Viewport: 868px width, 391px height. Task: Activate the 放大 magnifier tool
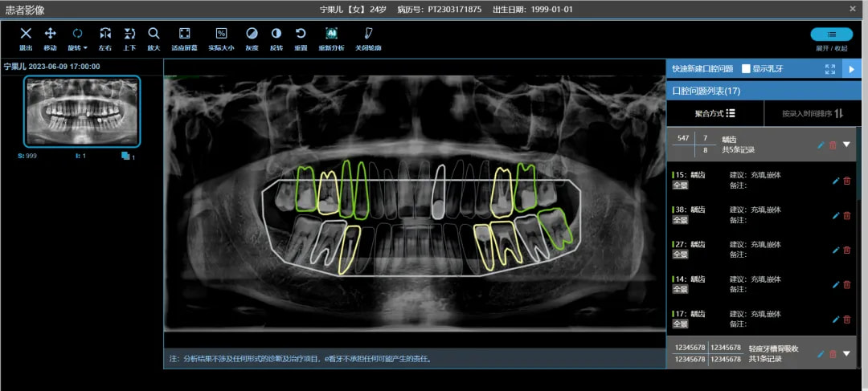coord(154,39)
